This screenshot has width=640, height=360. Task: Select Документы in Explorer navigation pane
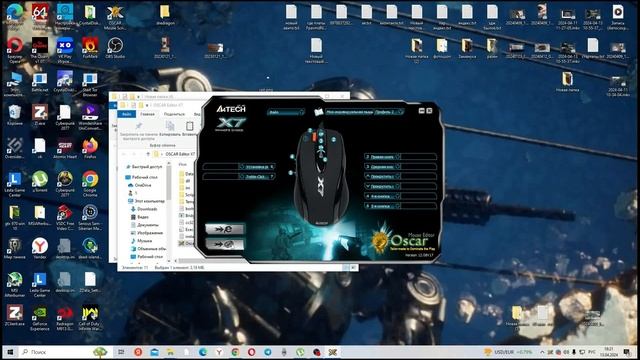pyautogui.click(x=144, y=225)
